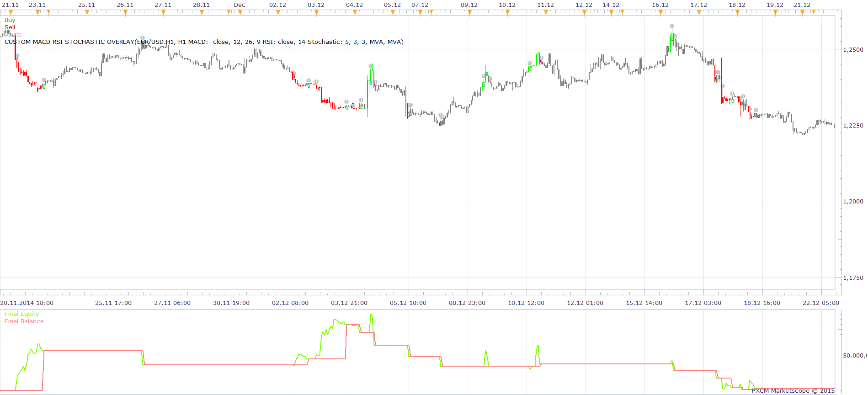Click the orange day marker under 04.12
Screen dimensions: 868x395
pyautogui.click(x=355, y=12)
